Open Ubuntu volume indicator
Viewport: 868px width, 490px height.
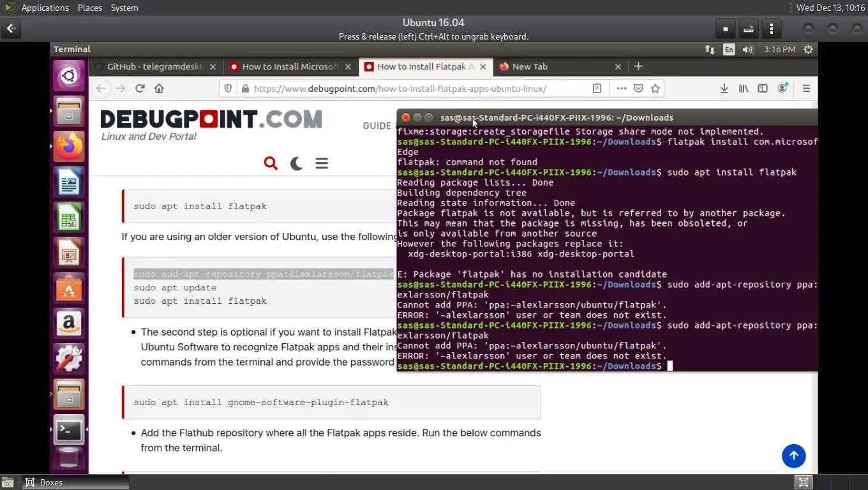pyautogui.click(x=748, y=49)
